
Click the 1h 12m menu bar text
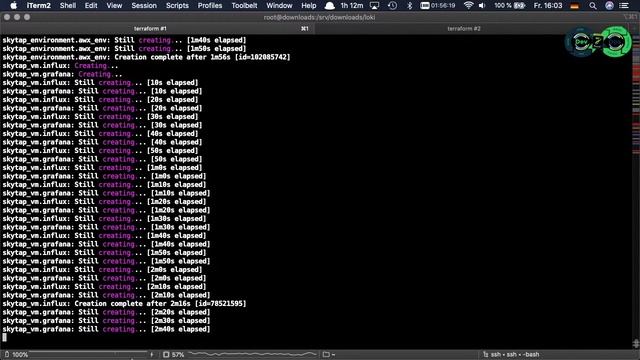tap(352, 6)
